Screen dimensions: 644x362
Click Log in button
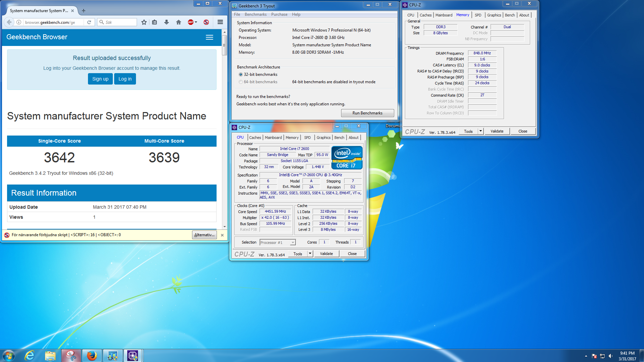125,79
